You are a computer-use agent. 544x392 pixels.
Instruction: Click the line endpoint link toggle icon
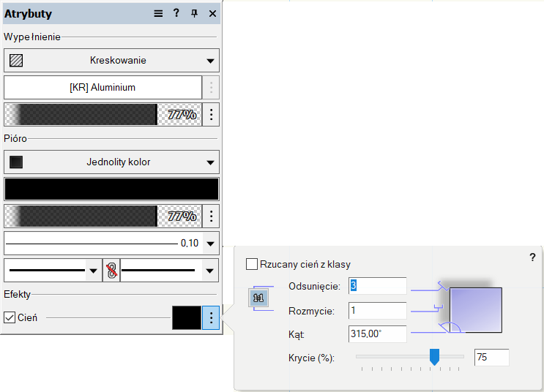111,271
